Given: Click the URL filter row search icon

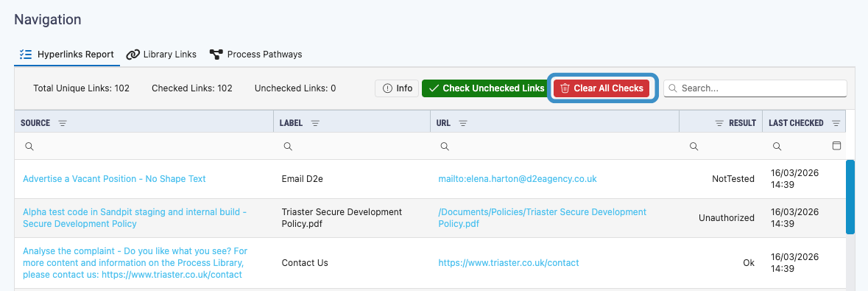Looking at the screenshot, I should [445, 147].
